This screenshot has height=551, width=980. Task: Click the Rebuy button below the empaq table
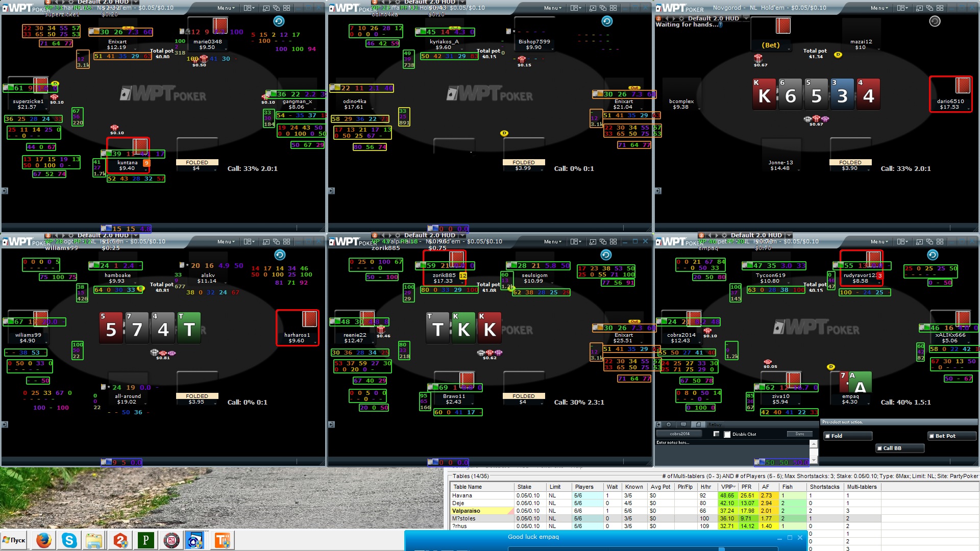coord(715,424)
